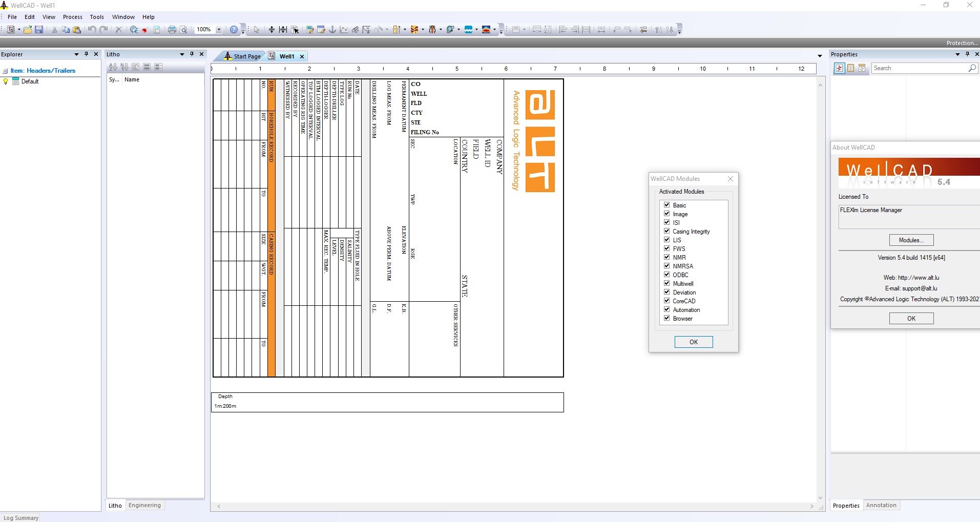Click the horizontal scrollbar right arrow
980x522 pixels.
812,507
